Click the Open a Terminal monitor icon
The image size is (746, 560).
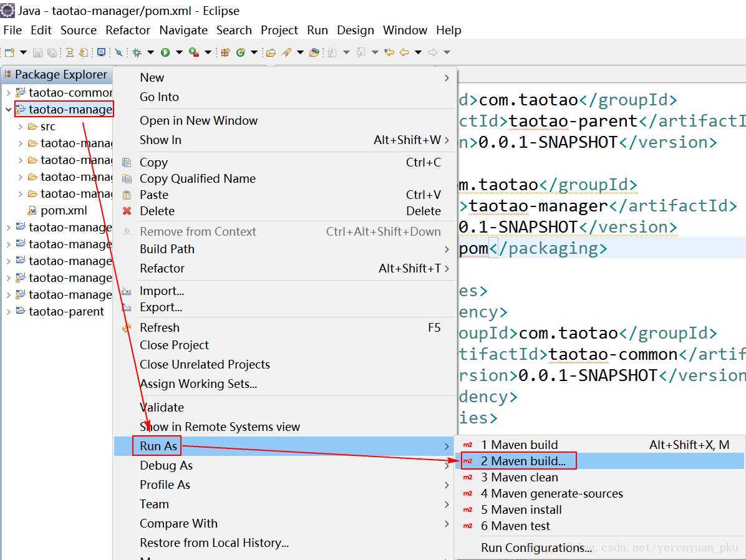point(101,52)
